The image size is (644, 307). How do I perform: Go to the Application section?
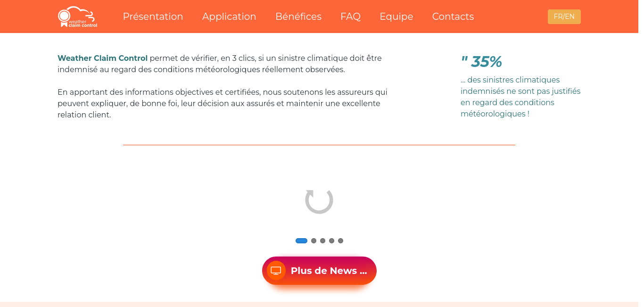click(x=229, y=17)
